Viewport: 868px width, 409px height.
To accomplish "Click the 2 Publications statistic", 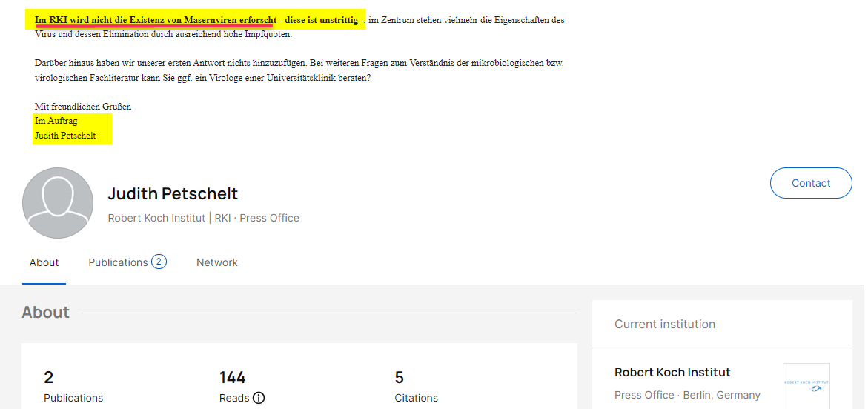I will tap(73, 387).
